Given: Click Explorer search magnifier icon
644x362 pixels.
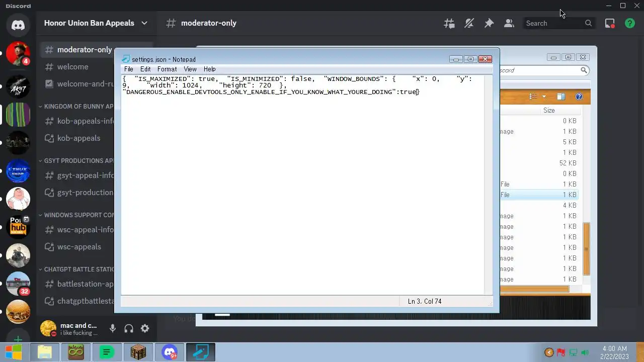Looking at the screenshot, I should pyautogui.click(x=584, y=70).
